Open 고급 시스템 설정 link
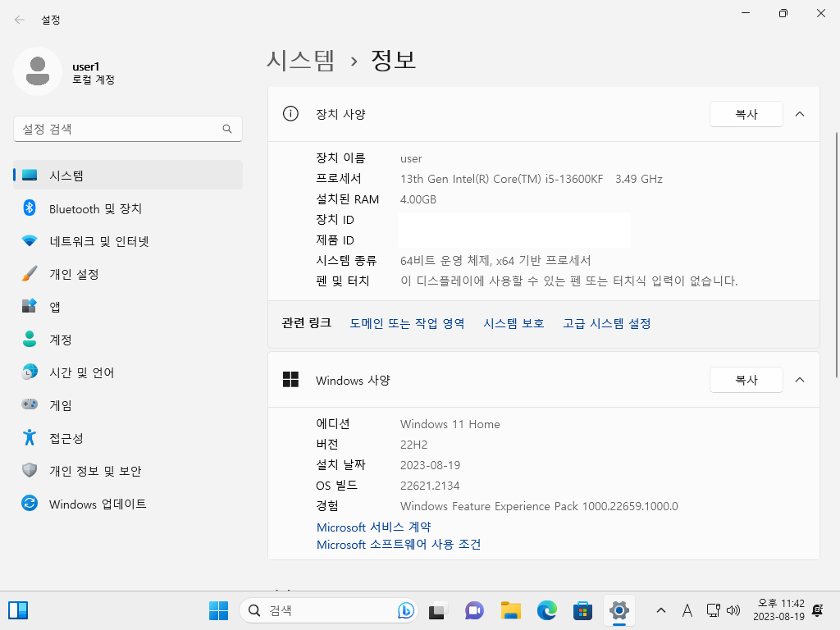The image size is (840, 630). (606, 323)
